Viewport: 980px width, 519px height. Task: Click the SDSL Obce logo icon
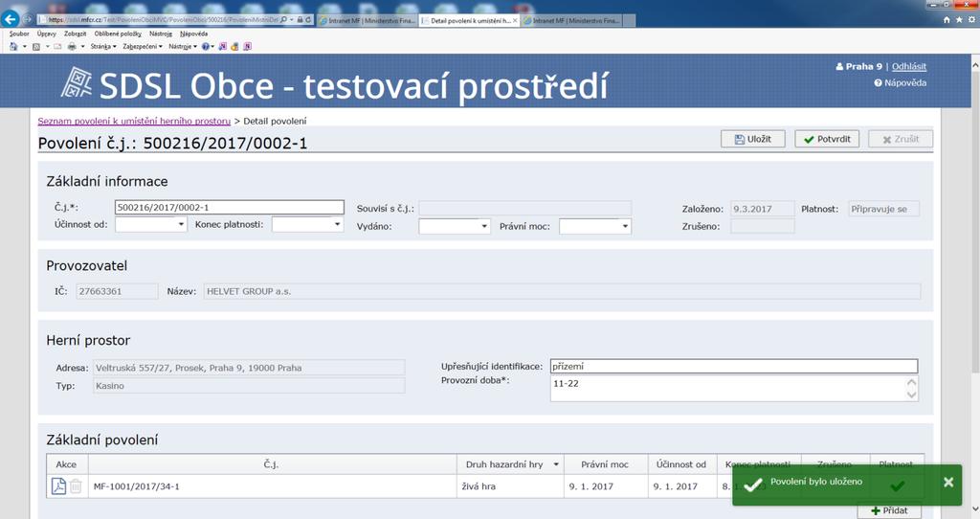pyautogui.click(x=77, y=83)
